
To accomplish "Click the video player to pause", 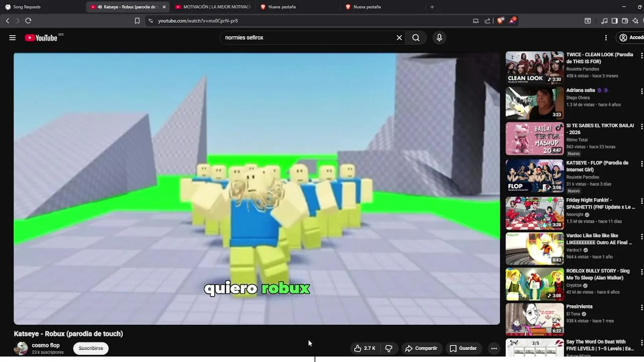I will coord(257,189).
